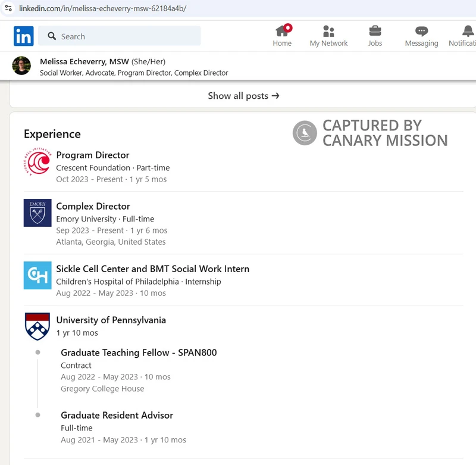Select Graduate Resident Advisor entry
Viewport: 476px width, 465px height.
pos(117,415)
